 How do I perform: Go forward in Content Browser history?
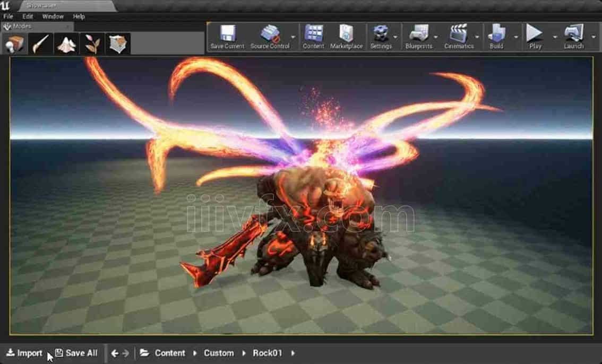pyautogui.click(x=125, y=353)
